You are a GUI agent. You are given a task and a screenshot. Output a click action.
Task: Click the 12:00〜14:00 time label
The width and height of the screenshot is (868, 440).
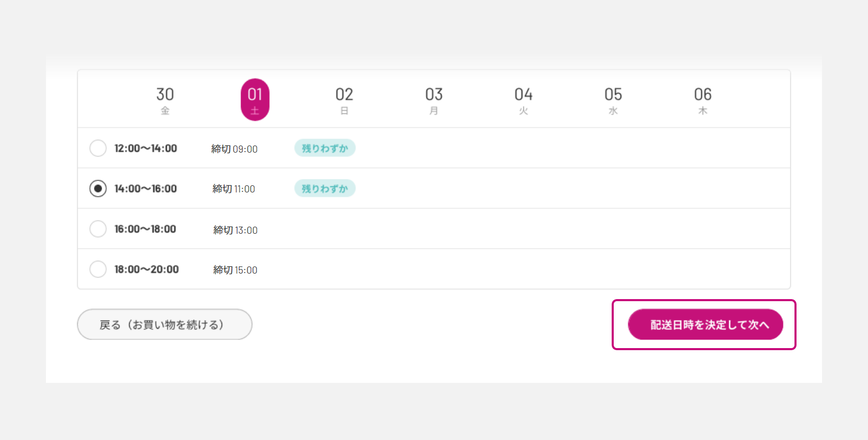tap(146, 149)
